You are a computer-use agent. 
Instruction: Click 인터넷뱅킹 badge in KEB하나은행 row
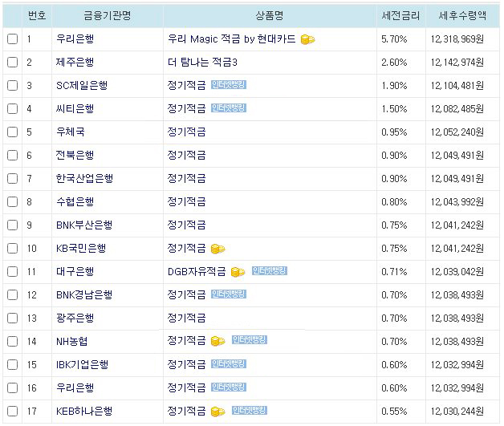click(250, 410)
